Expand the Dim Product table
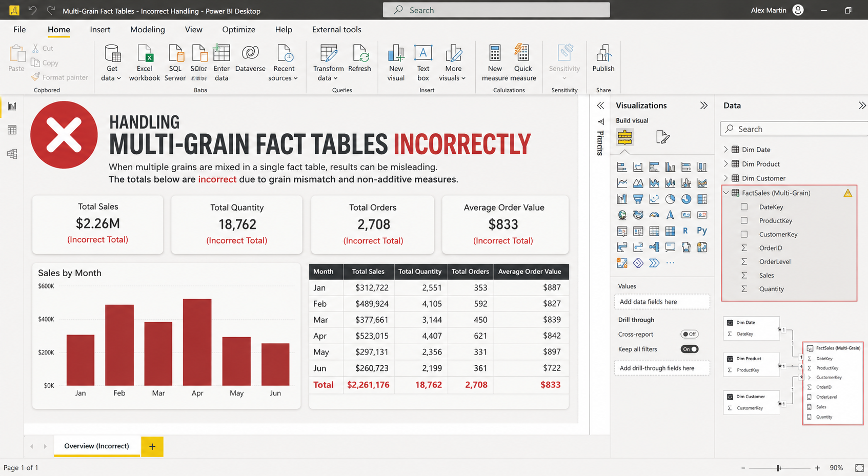868x476 pixels. click(725, 163)
